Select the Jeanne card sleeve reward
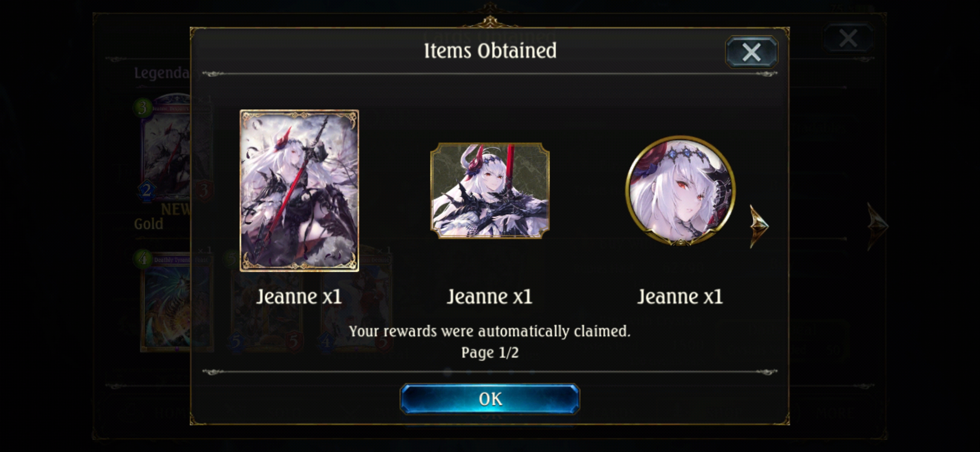980x452 pixels. point(299,191)
